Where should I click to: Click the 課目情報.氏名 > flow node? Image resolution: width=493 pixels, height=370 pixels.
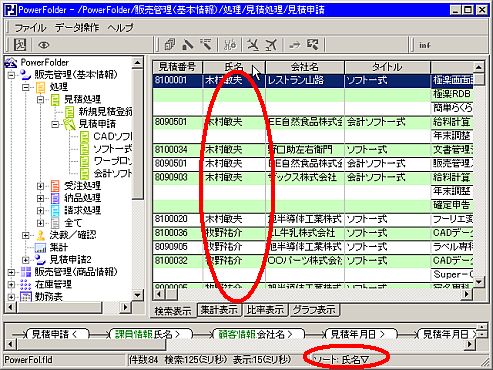[151, 334]
